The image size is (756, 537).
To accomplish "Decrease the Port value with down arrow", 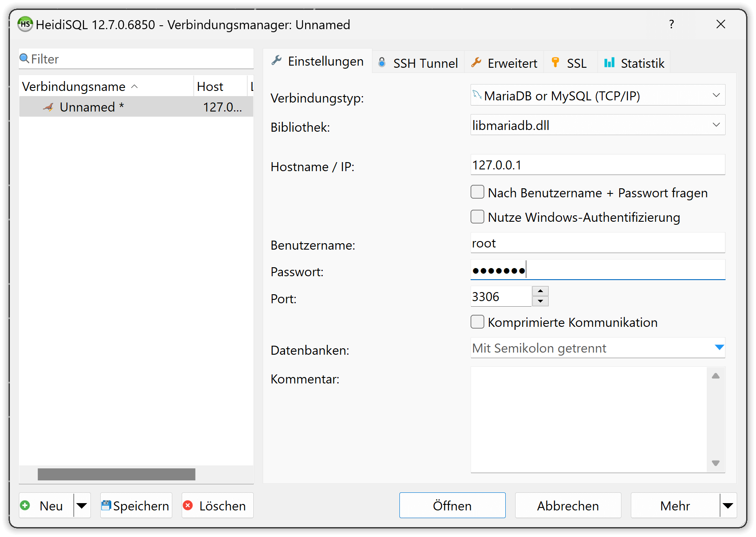I will coord(540,301).
